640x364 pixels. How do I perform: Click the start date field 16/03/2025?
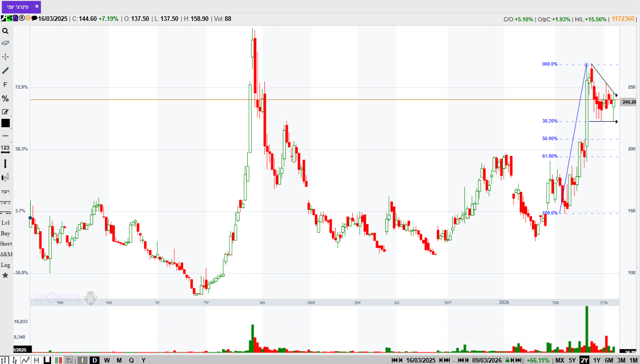(421, 360)
